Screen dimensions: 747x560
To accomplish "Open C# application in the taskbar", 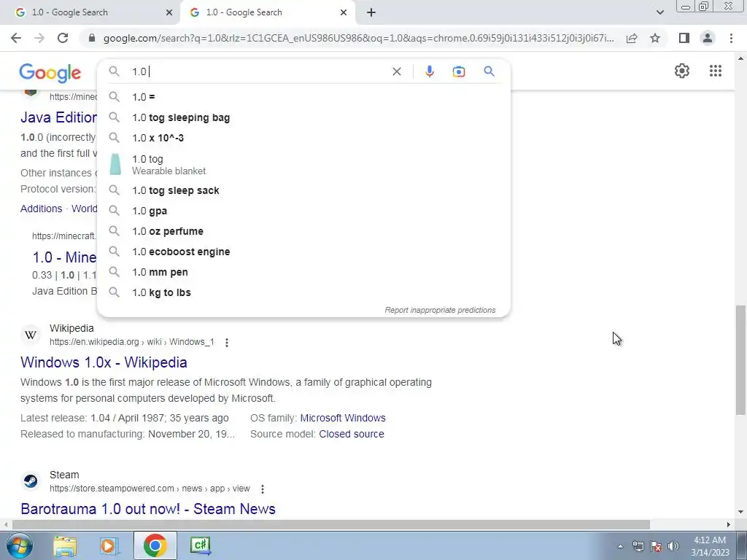I will [x=200, y=545].
